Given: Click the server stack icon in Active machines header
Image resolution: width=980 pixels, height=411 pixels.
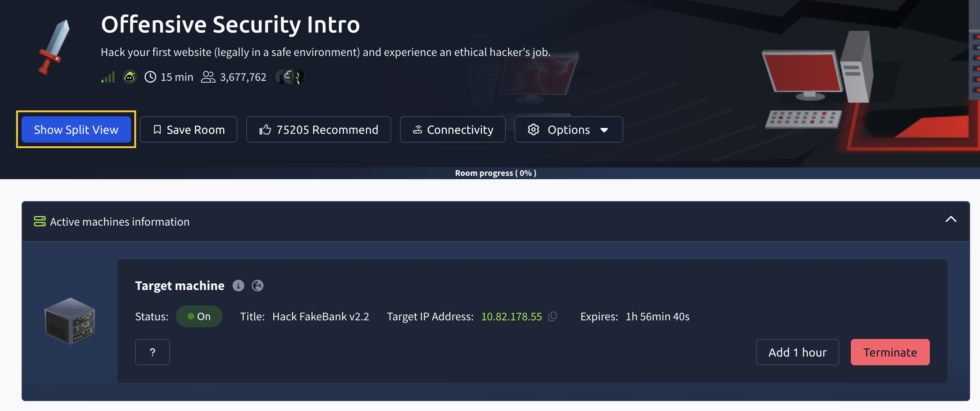Looking at the screenshot, I should 40,221.
